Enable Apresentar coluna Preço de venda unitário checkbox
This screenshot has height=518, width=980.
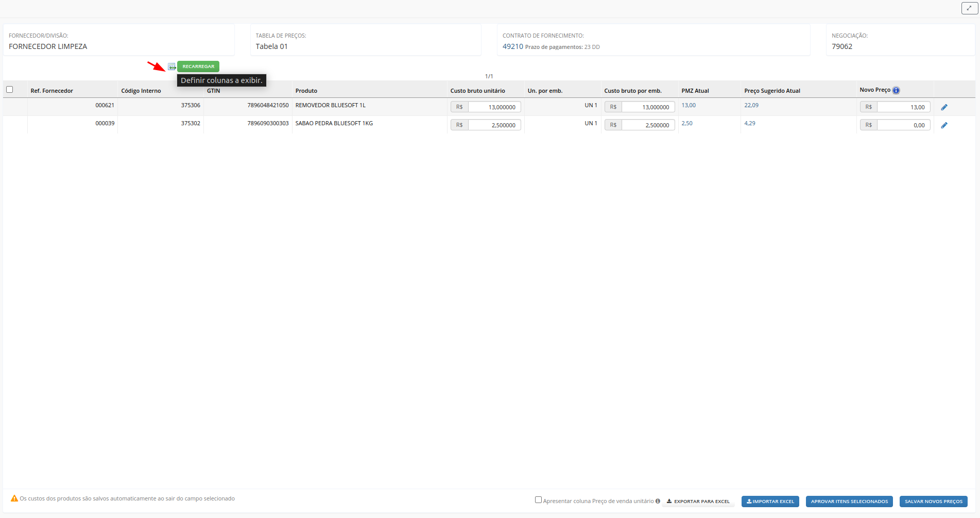(x=538, y=500)
